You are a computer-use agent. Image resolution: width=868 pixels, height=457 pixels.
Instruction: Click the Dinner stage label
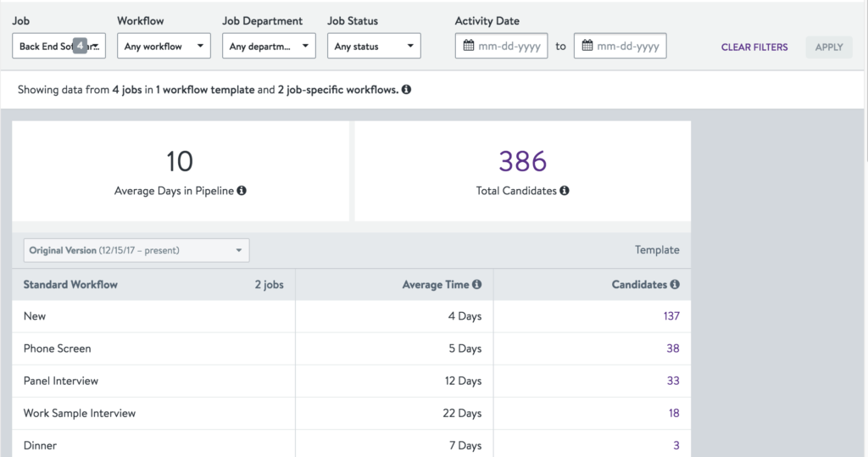click(40, 445)
